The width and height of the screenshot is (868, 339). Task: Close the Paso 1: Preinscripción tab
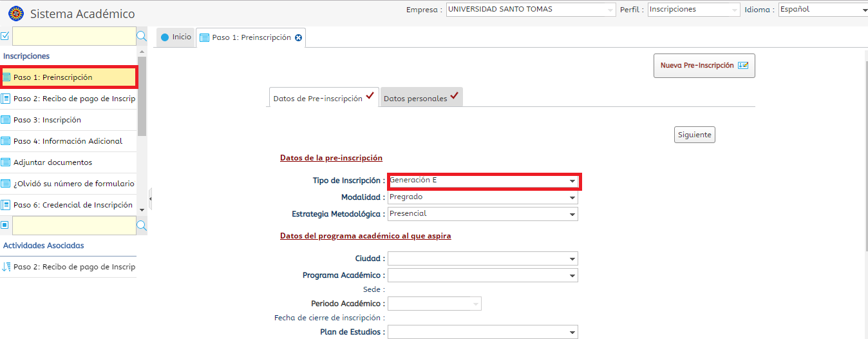pyautogui.click(x=298, y=38)
